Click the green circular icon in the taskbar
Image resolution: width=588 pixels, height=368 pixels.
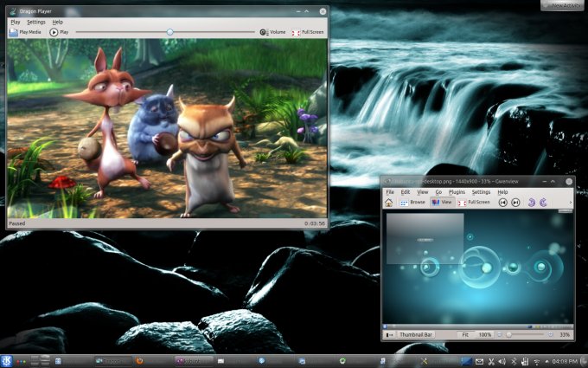pos(342,361)
